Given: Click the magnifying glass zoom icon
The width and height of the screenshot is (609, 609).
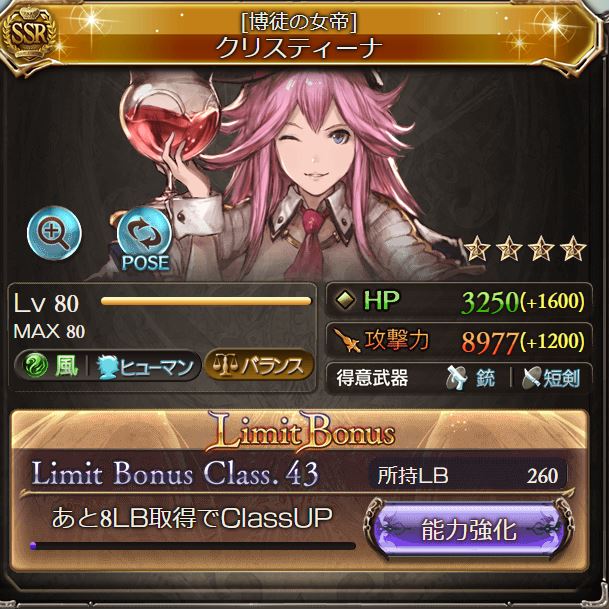Looking at the screenshot, I should [54, 233].
